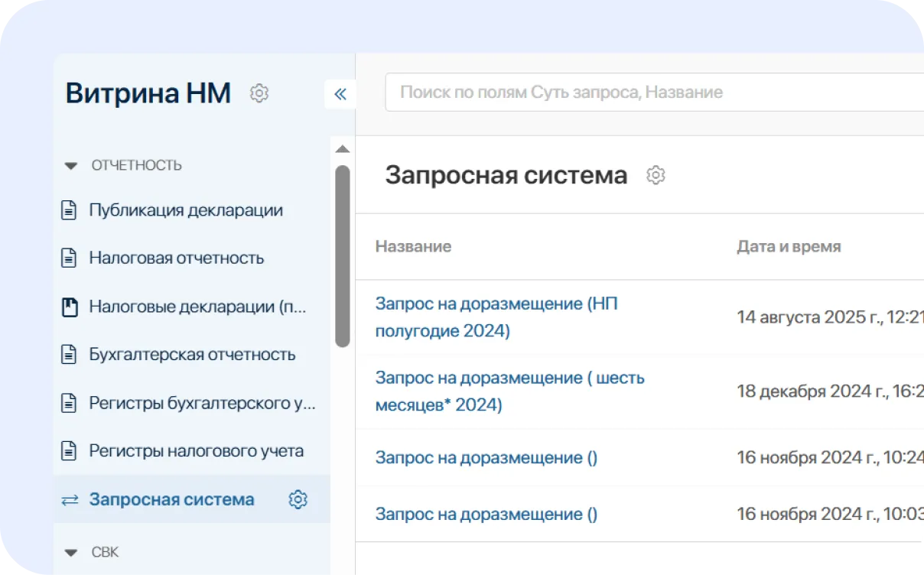Image resolution: width=924 pixels, height=575 pixels.
Task: Sort by the Название column header
Action: coord(413,246)
